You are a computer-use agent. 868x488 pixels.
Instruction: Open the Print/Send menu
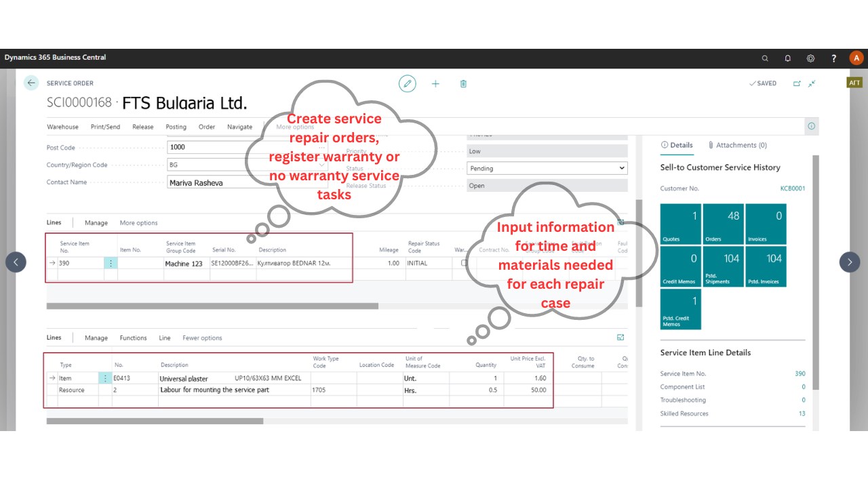(105, 127)
